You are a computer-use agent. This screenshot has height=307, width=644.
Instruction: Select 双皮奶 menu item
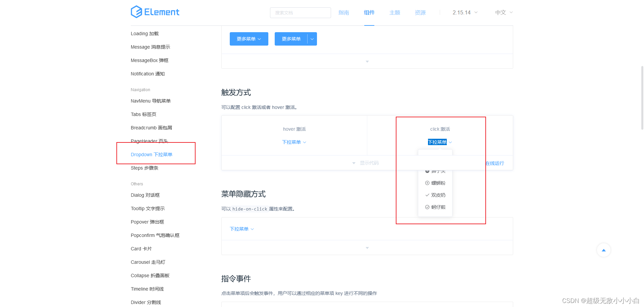(x=435, y=195)
